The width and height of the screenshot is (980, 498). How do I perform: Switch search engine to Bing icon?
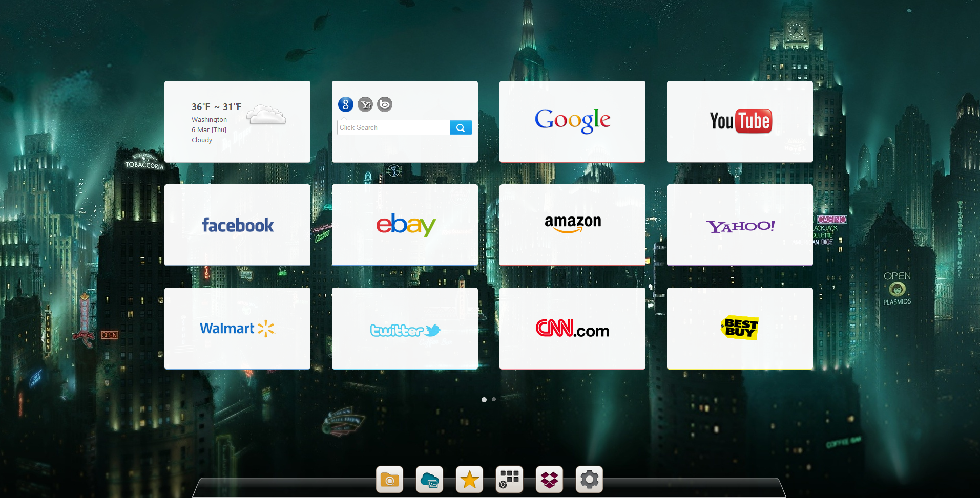click(385, 104)
